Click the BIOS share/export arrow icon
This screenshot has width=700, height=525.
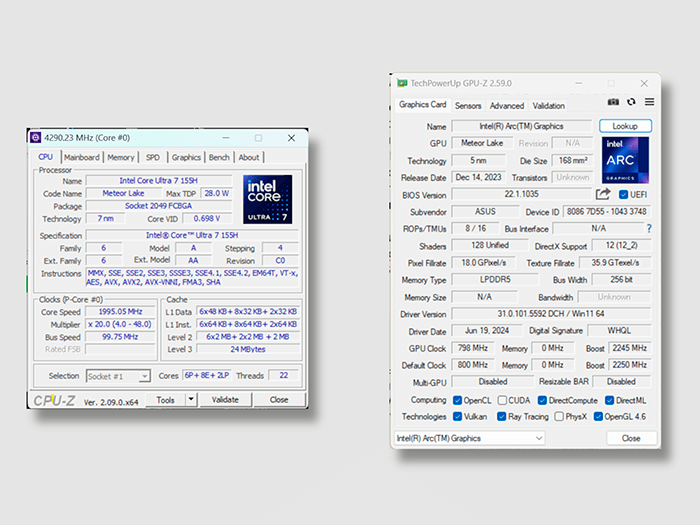pyautogui.click(x=603, y=194)
